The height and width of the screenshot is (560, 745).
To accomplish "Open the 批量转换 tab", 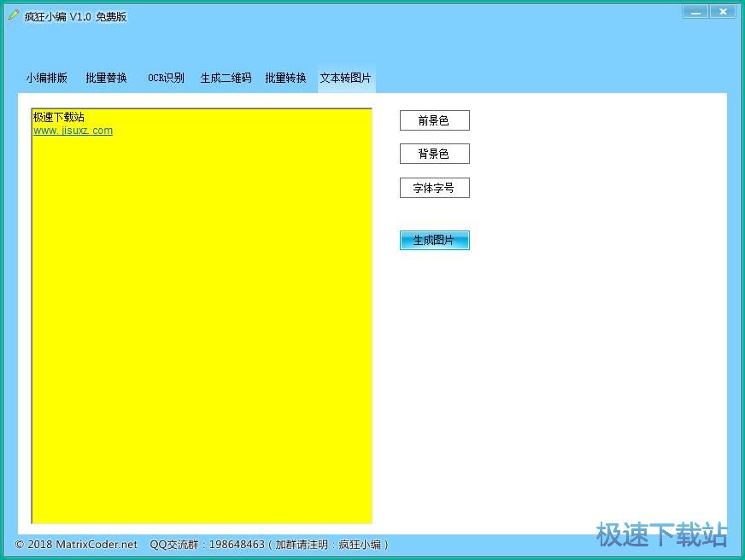I will [x=285, y=78].
